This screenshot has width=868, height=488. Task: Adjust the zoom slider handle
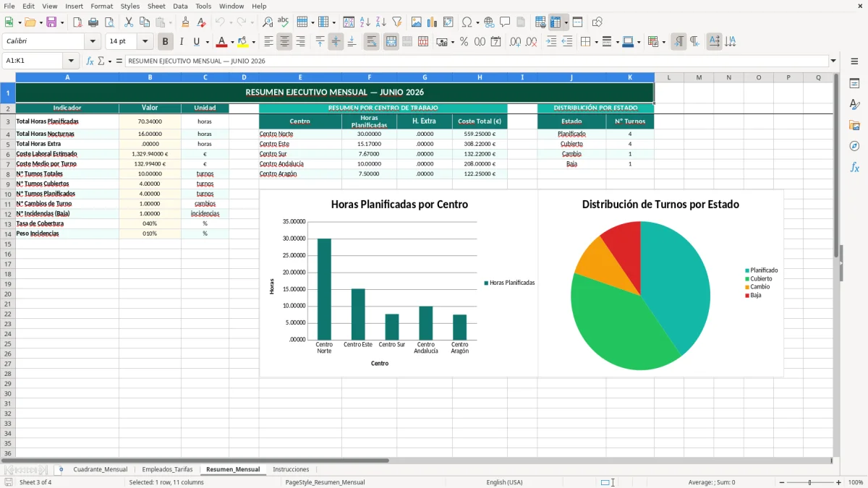(809, 482)
